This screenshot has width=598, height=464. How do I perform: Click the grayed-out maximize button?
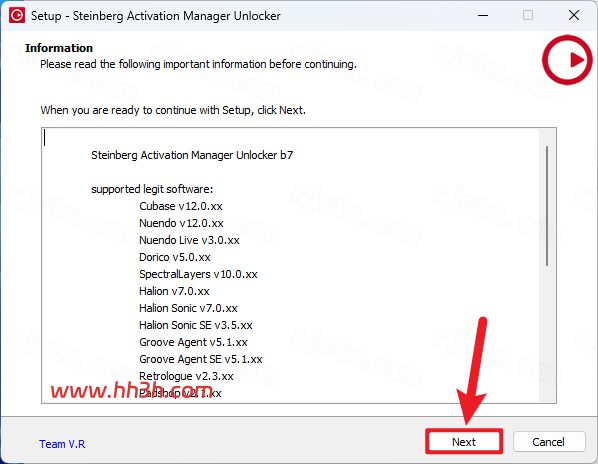[x=528, y=15]
